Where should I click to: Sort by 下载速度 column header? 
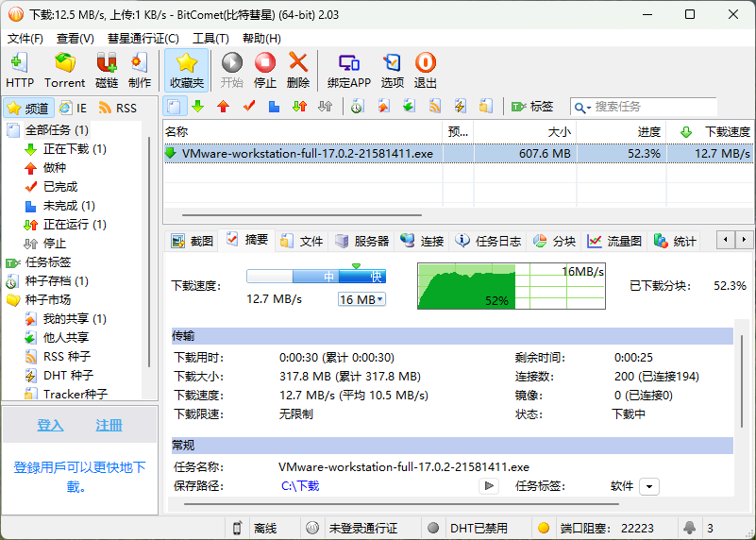pyautogui.click(x=710, y=131)
